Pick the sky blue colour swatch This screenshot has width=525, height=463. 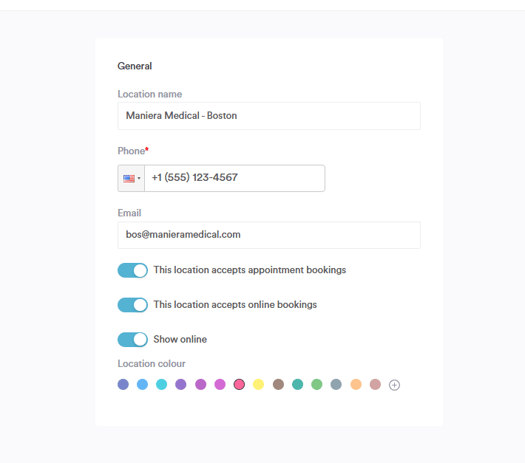click(142, 384)
